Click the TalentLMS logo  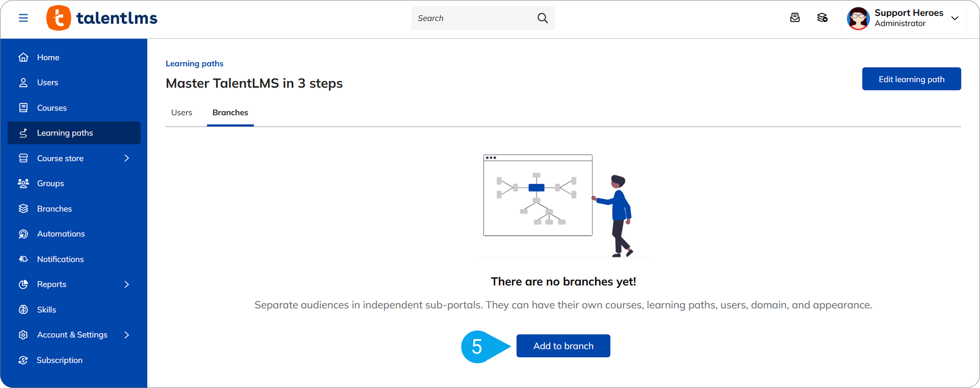[x=102, y=18]
